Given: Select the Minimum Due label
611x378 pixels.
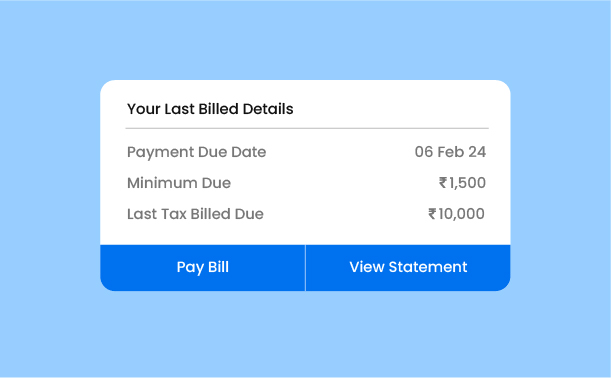Looking at the screenshot, I should (x=179, y=183).
